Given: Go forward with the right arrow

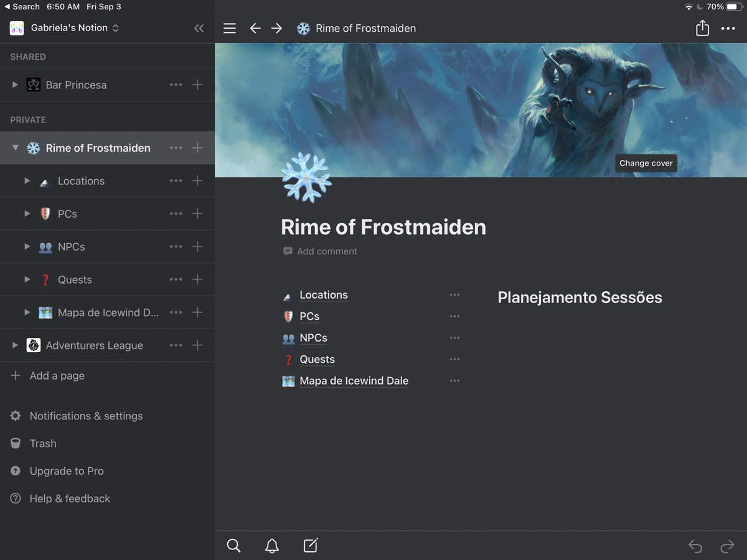Looking at the screenshot, I should click(277, 28).
